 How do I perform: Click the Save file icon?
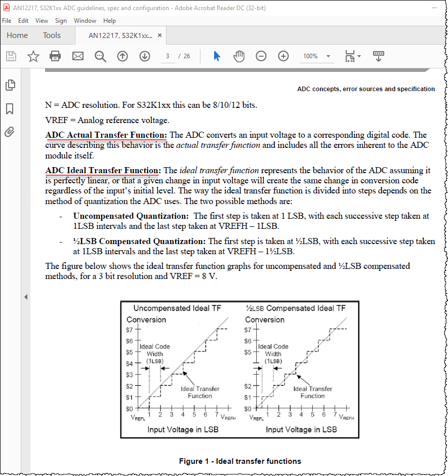point(11,57)
